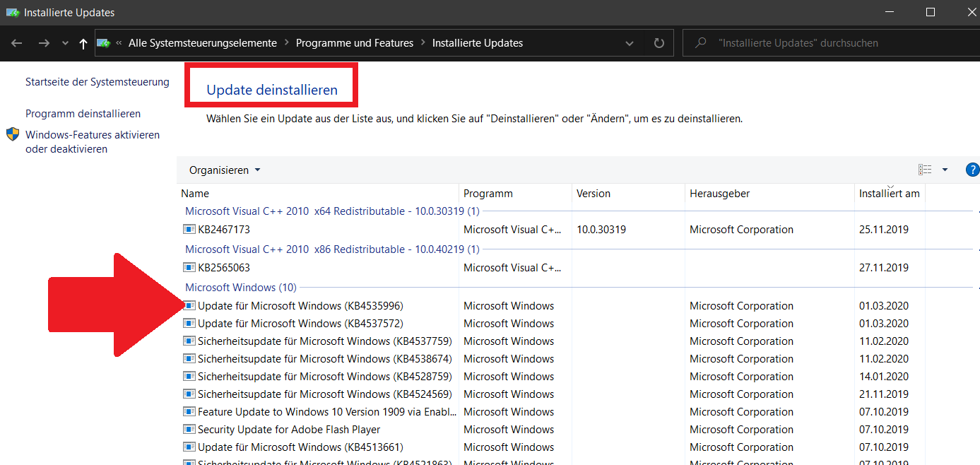Sort by the Name column header

pos(318,194)
